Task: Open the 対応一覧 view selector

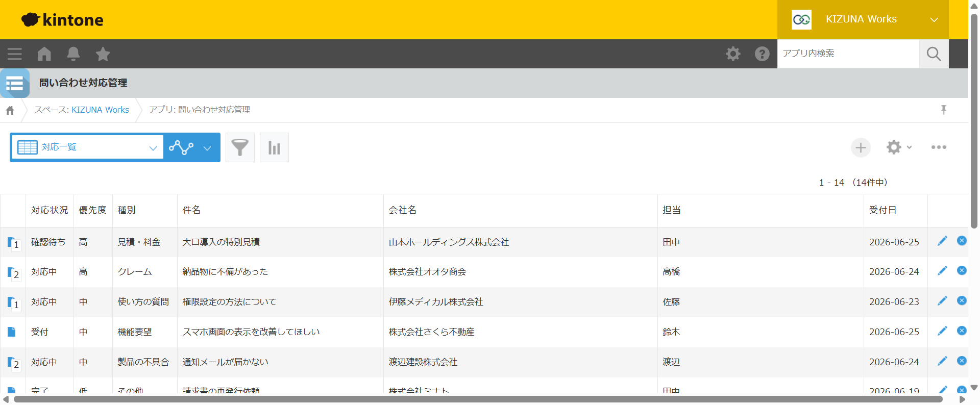Action: pyautogui.click(x=88, y=147)
